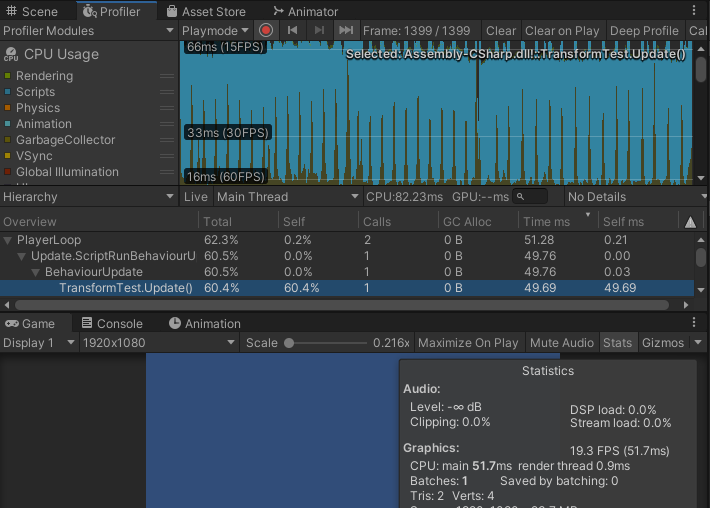Toggle the Stats overlay

[618, 343]
